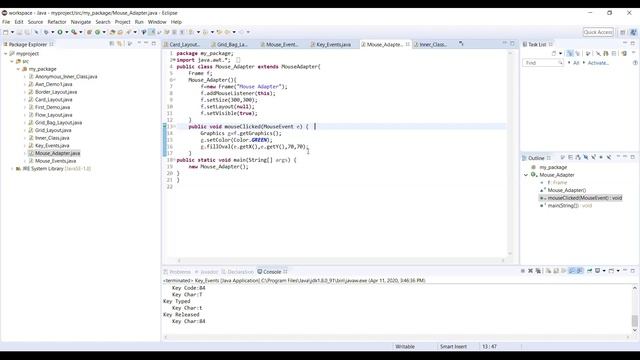
Task: Click the Find field in Task List
Action: coord(542,63)
